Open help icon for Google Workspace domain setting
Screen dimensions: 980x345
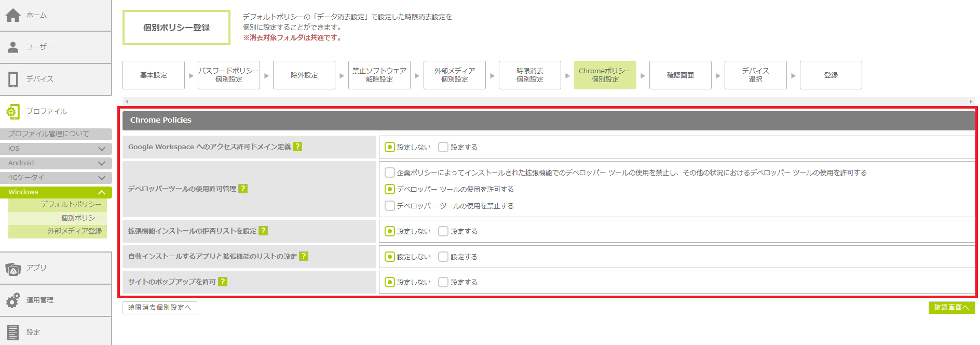coord(297,147)
